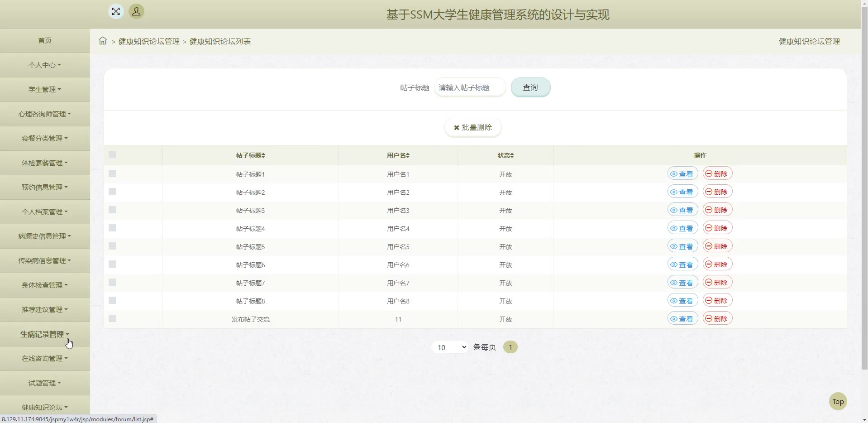
Task: Sort table by 状态 column
Action: click(511, 155)
